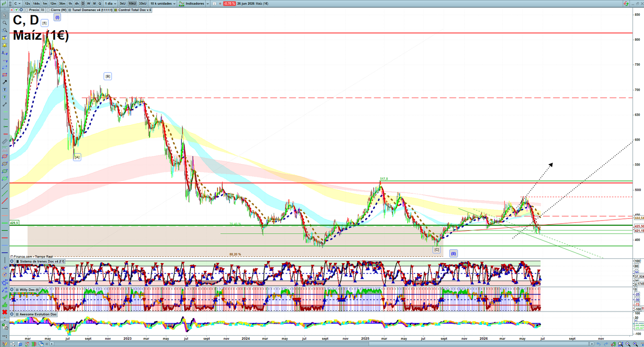644x347 pixels.
Task: Expand the left toolbar chevron-down arrow
Action: coord(5,320)
